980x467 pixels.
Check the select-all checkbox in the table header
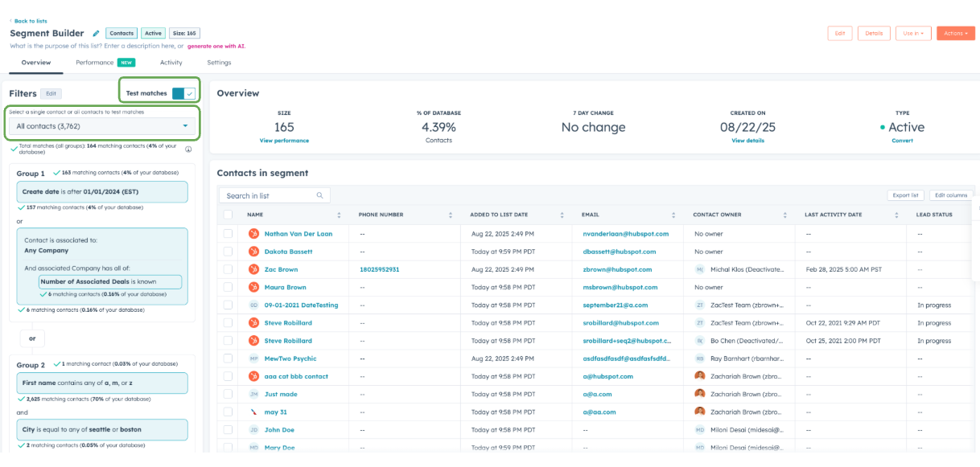tap(228, 215)
